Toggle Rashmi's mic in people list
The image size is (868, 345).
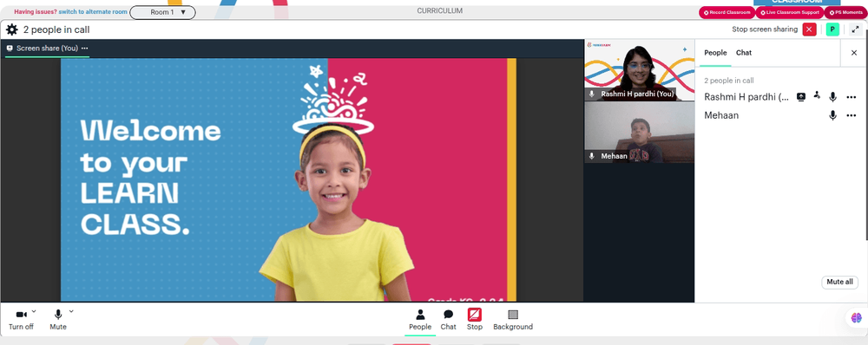(832, 97)
